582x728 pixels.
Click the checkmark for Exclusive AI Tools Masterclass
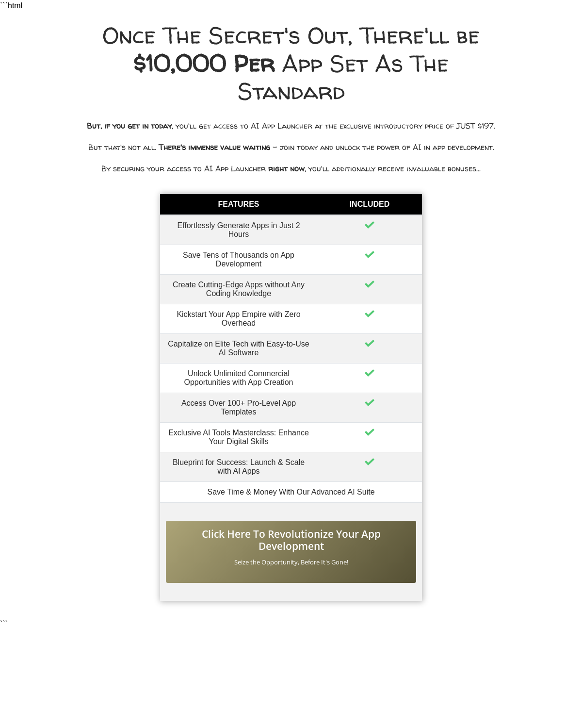pos(370,432)
